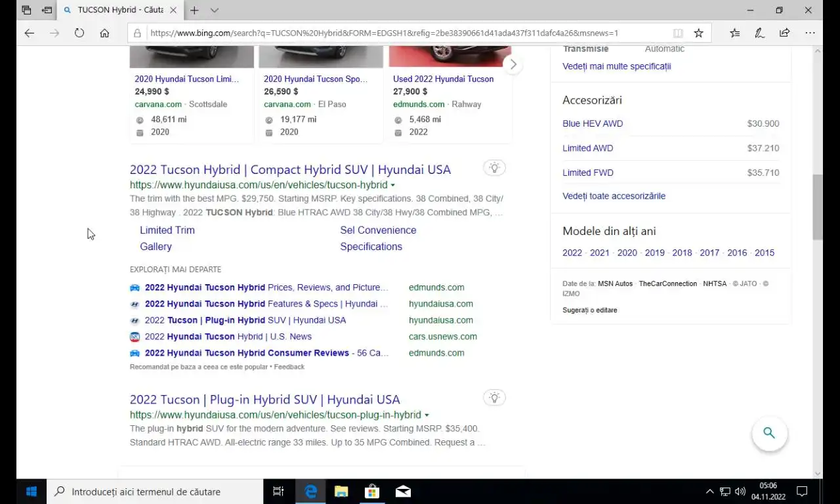Open the Specifications sublink

point(371,247)
